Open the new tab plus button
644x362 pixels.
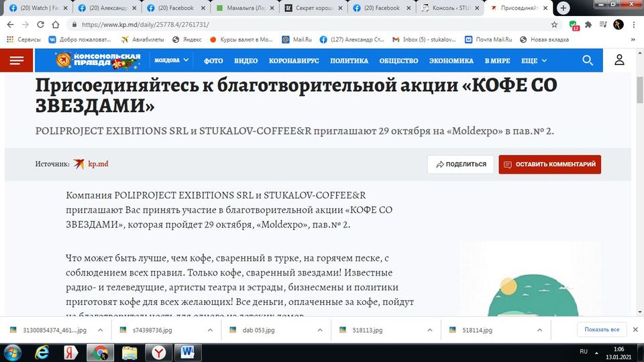point(563,8)
